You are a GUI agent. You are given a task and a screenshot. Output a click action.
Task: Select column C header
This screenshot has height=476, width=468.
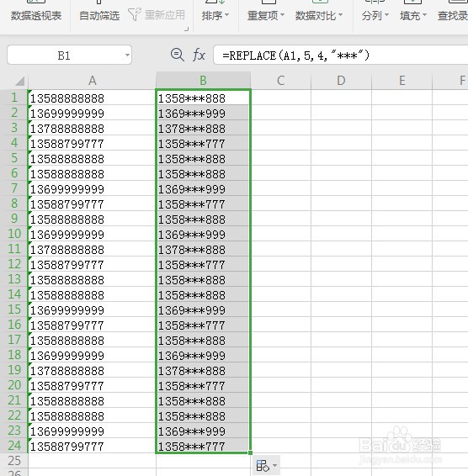pos(281,81)
